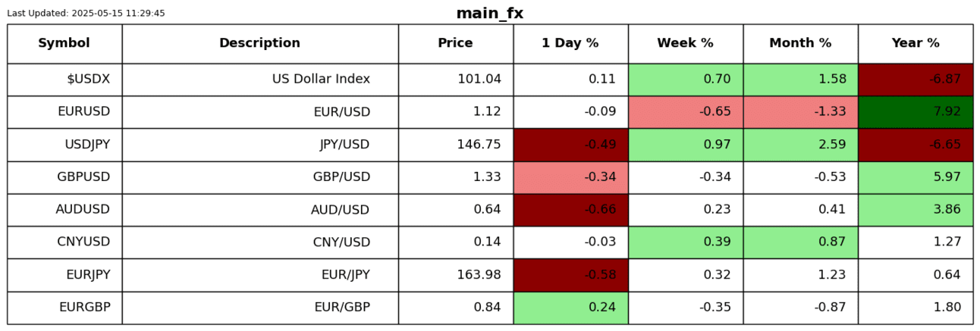Click the Symbol column header
The image size is (980, 331).
(x=64, y=44)
